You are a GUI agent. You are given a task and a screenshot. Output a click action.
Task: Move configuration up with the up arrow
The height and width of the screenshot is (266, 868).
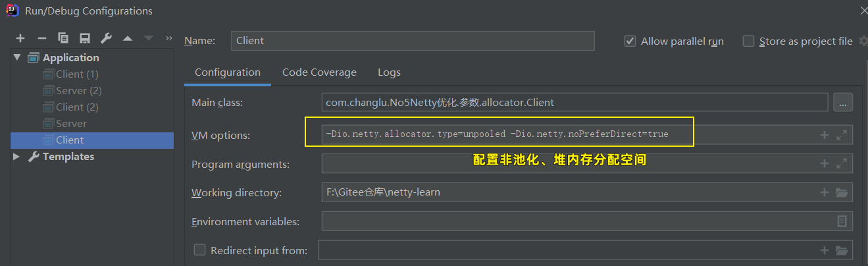coord(128,38)
